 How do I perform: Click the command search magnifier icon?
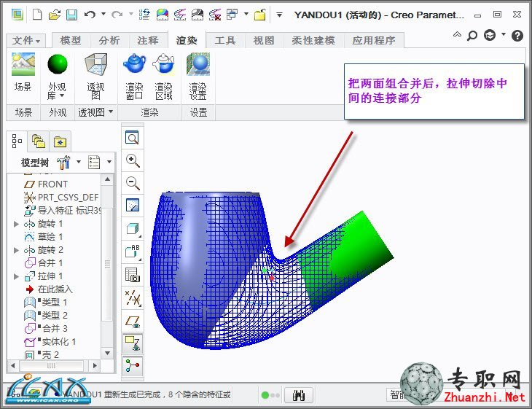(x=472, y=35)
